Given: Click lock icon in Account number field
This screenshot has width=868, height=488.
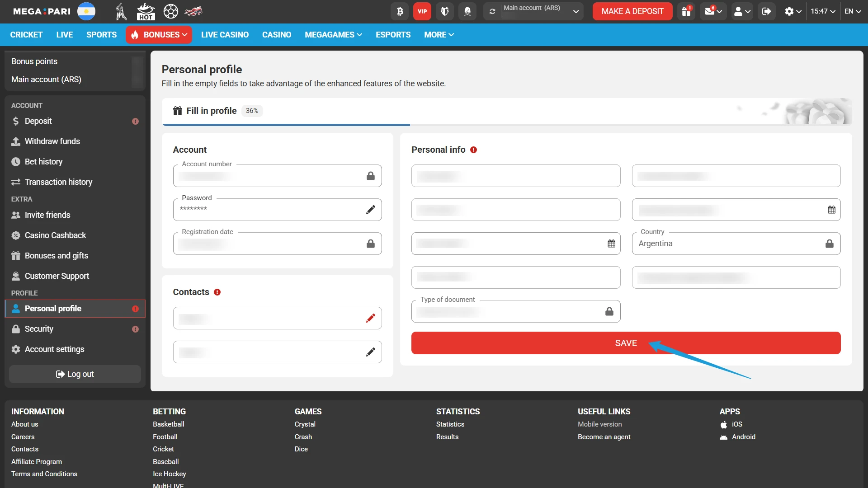Looking at the screenshot, I should pyautogui.click(x=370, y=176).
